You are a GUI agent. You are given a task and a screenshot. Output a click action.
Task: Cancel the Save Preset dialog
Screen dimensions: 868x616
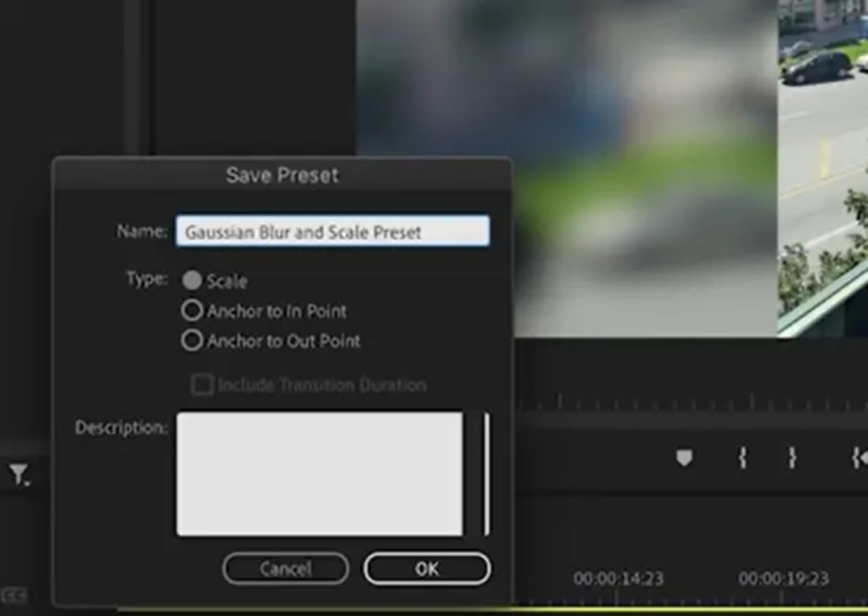285,568
